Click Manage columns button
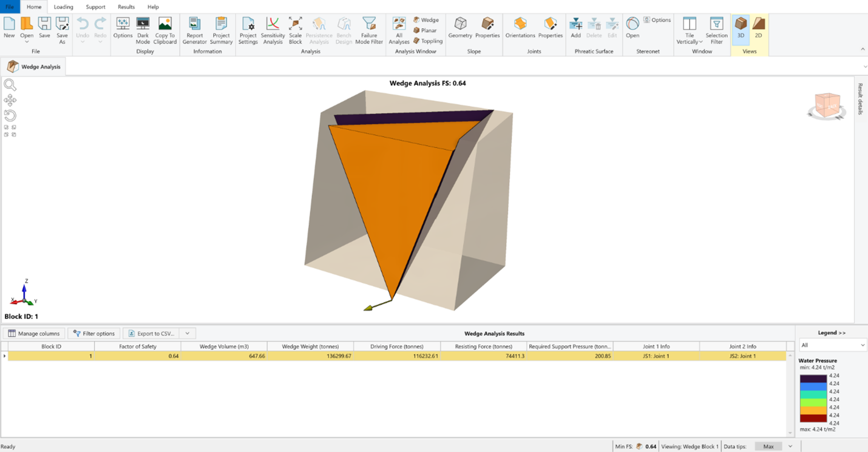The width and height of the screenshot is (868, 452). pos(34,333)
